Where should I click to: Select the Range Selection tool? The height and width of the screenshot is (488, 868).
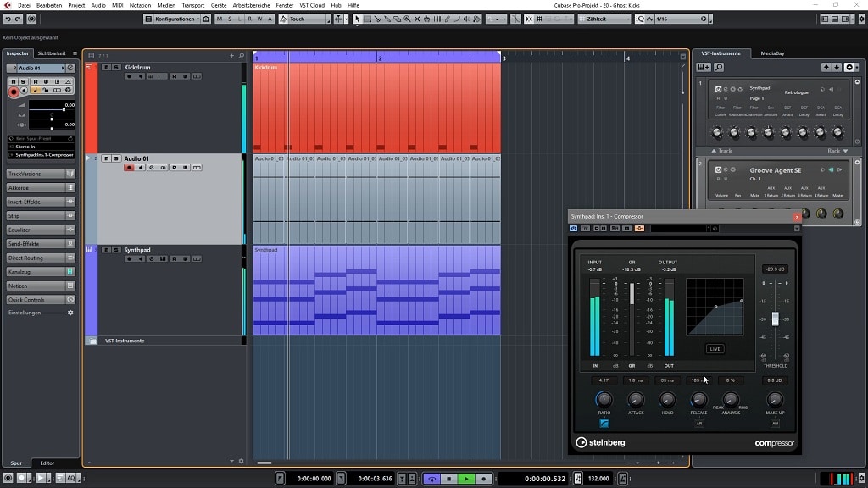(368, 19)
